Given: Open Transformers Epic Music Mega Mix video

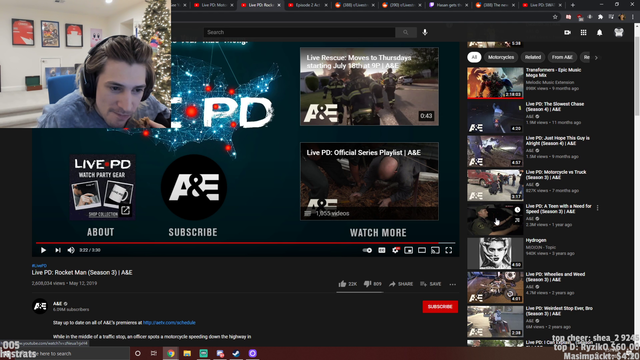Looking at the screenshot, I should click(495, 83).
